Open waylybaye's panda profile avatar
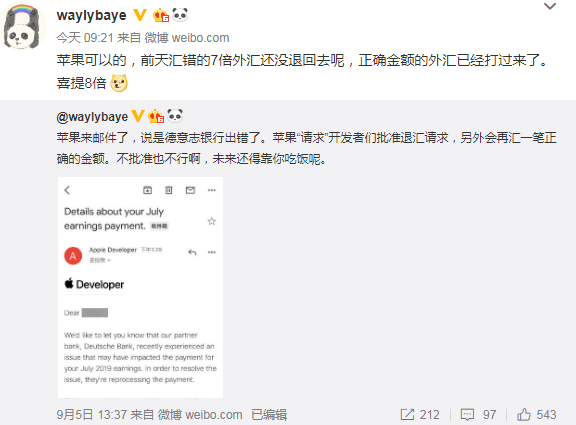576x425 pixels. point(23,27)
